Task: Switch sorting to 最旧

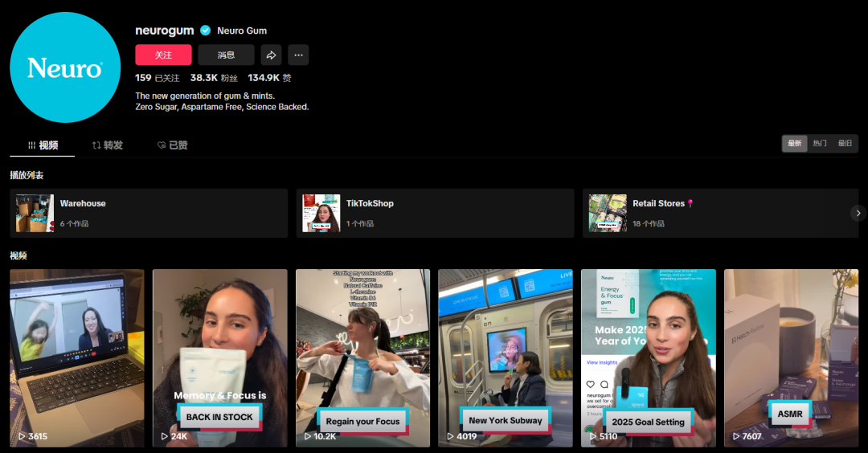Action: pos(845,143)
